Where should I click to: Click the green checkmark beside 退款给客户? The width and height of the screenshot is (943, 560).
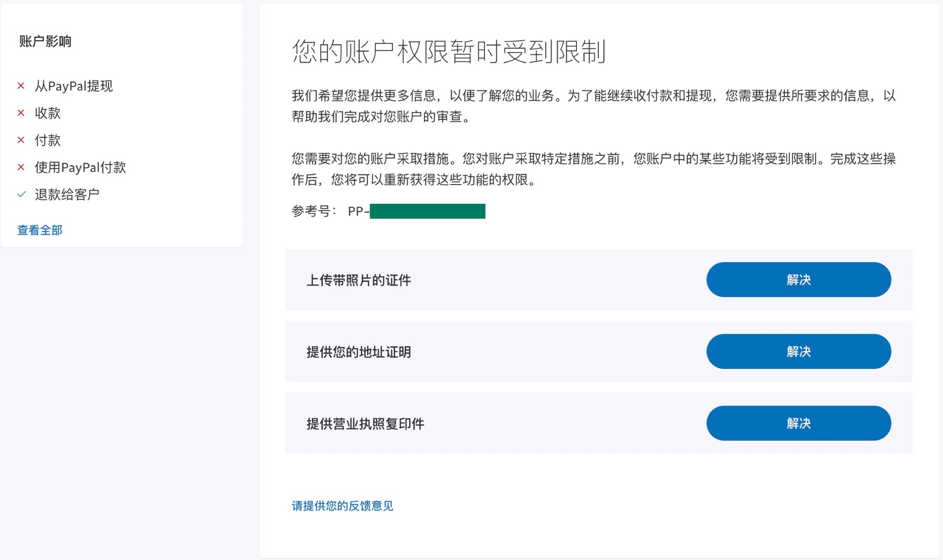[21, 194]
